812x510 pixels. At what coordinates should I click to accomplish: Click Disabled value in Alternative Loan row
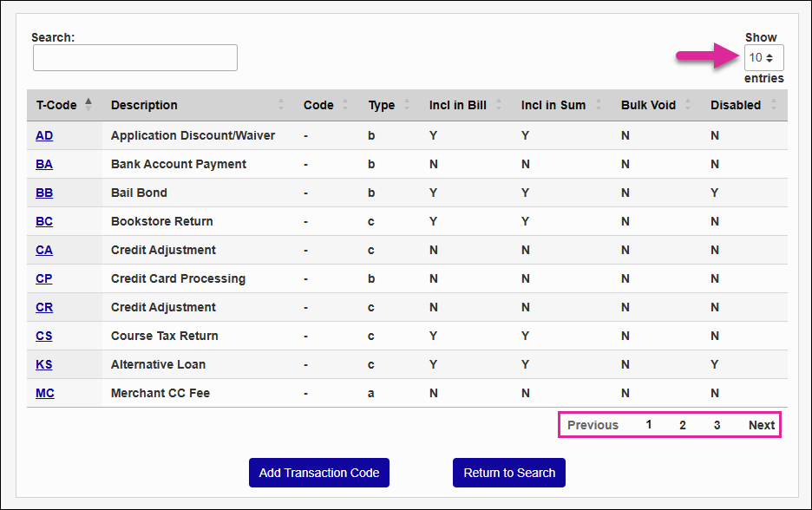tap(715, 364)
